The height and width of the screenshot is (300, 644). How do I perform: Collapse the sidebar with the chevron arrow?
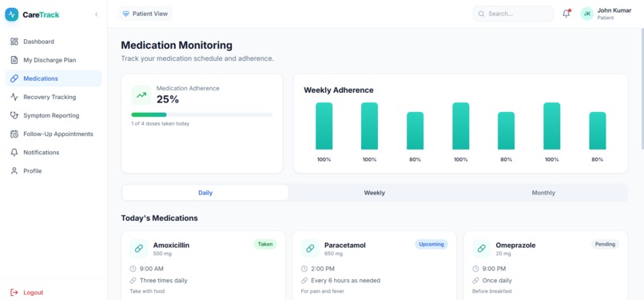pyautogui.click(x=97, y=14)
